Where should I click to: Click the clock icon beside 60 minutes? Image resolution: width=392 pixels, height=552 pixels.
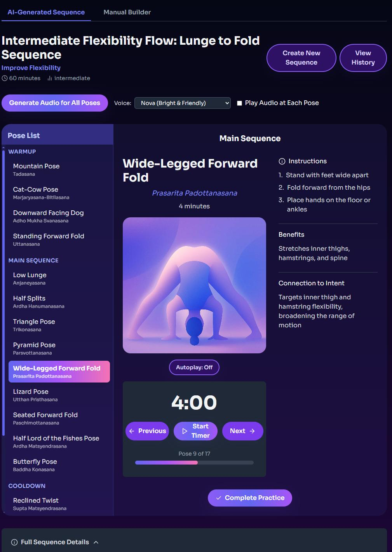tap(5, 78)
